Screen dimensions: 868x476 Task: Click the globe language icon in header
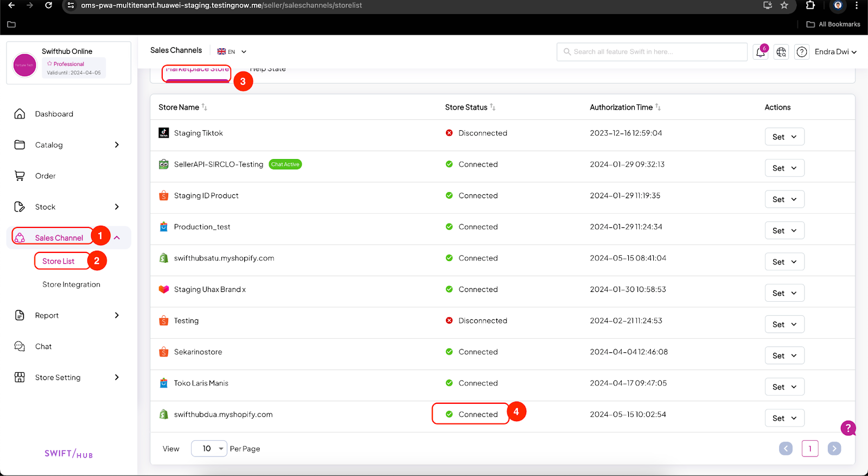(x=781, y=52)
